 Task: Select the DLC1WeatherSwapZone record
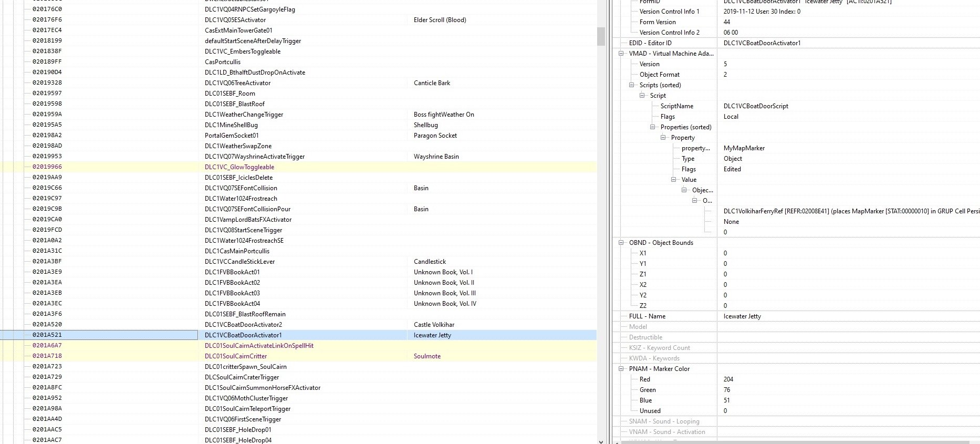[x=298, y=146]
